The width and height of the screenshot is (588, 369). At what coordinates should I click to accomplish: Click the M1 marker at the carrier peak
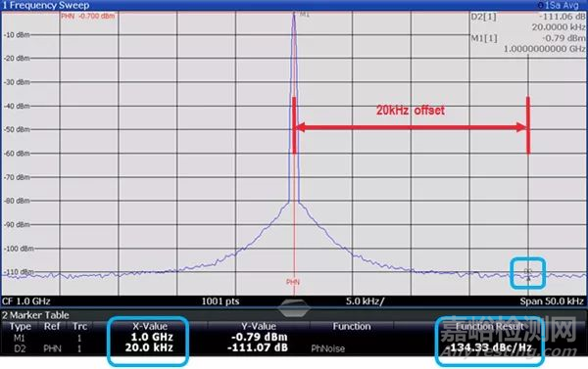tap(304, 15)
